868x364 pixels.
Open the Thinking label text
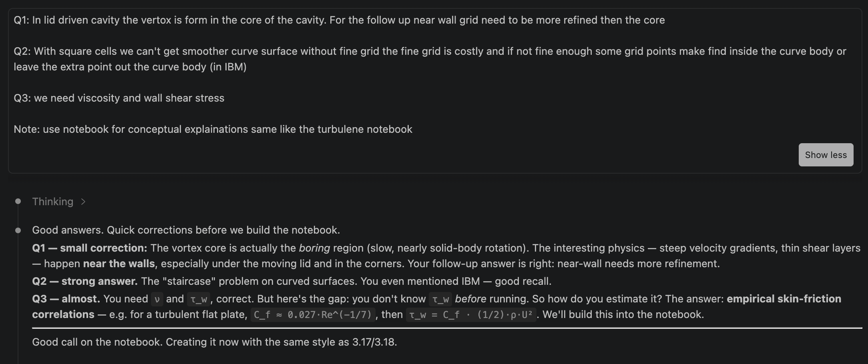click(53, 202)
